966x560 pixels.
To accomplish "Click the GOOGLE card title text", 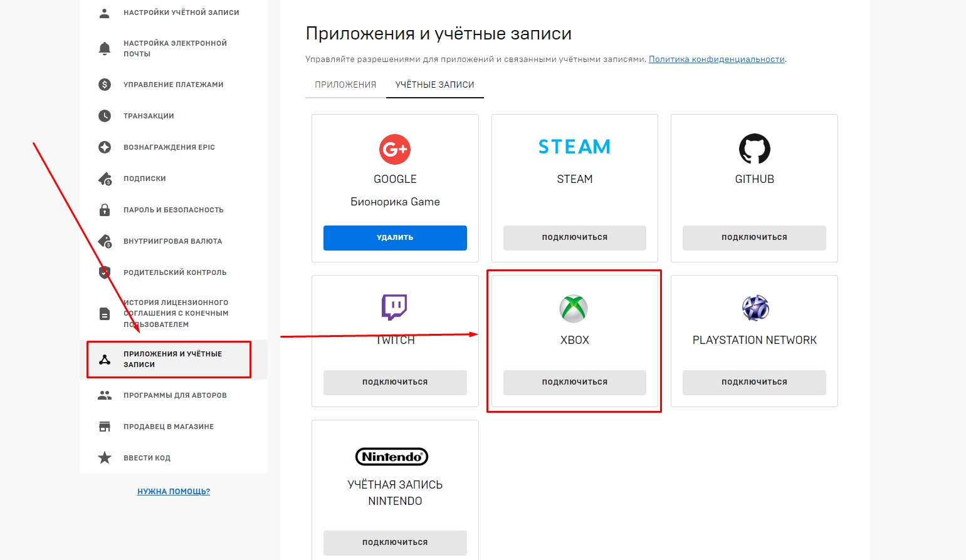I will tap(395, 179).
